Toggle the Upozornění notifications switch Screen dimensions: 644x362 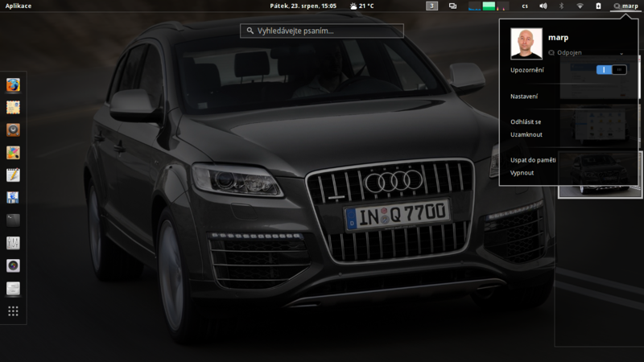[x=612, y=70]
